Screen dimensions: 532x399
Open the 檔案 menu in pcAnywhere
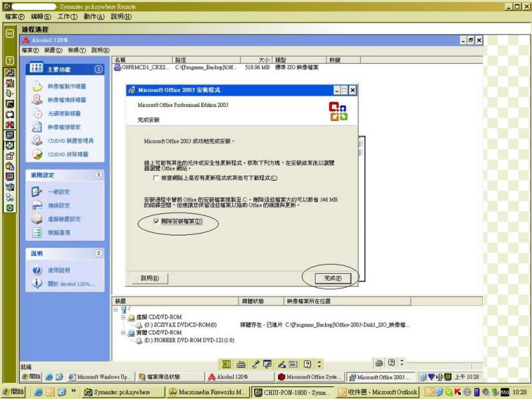point(13,16)
